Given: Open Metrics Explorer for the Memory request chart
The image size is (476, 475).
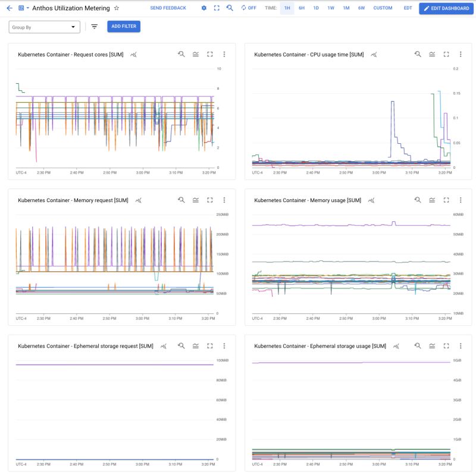Looking at the screenshot, I should tap(180, 200).
